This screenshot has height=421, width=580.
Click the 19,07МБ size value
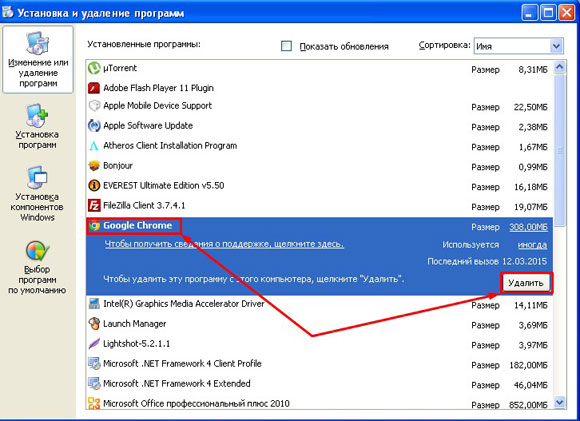[530, 207]
